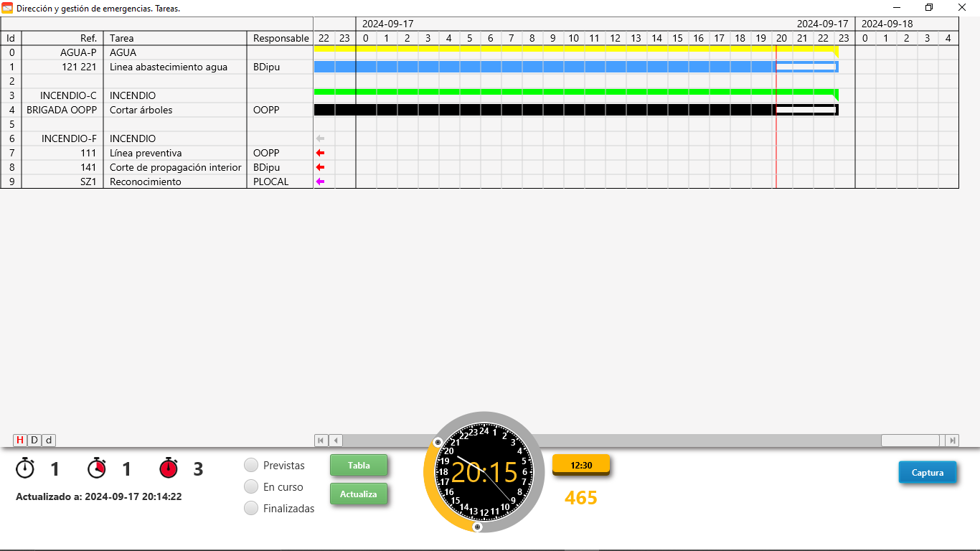Image resolution: width=980 pixels, height=551 pixels.
Task: Click the Id column header
Action: coord(11,38)
